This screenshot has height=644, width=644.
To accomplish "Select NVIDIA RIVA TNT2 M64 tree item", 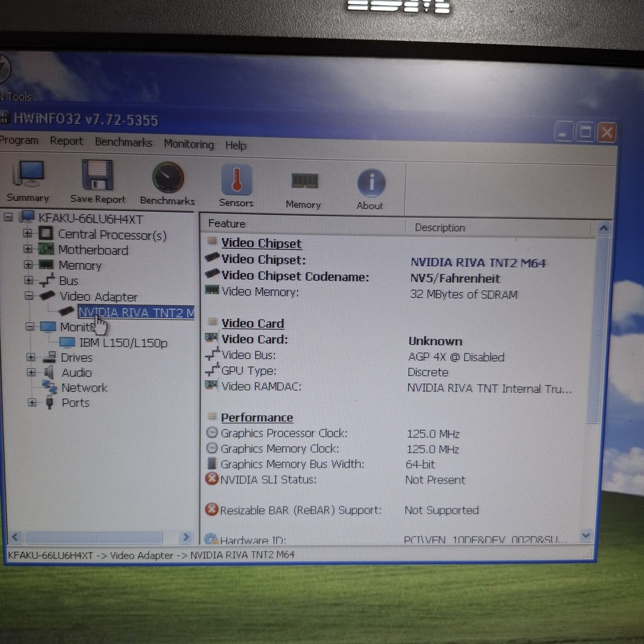I will pos(136,312).
